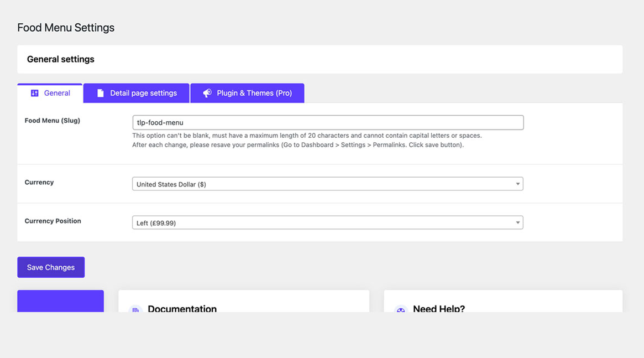Click the megaphone icon on Plugin & Themes

207,93
